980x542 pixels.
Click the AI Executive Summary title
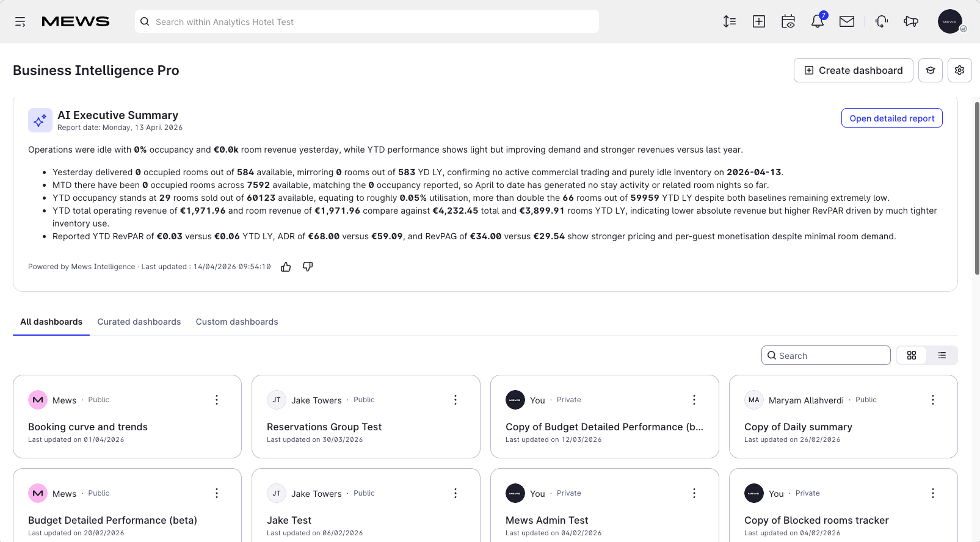[x=118, y=115]
